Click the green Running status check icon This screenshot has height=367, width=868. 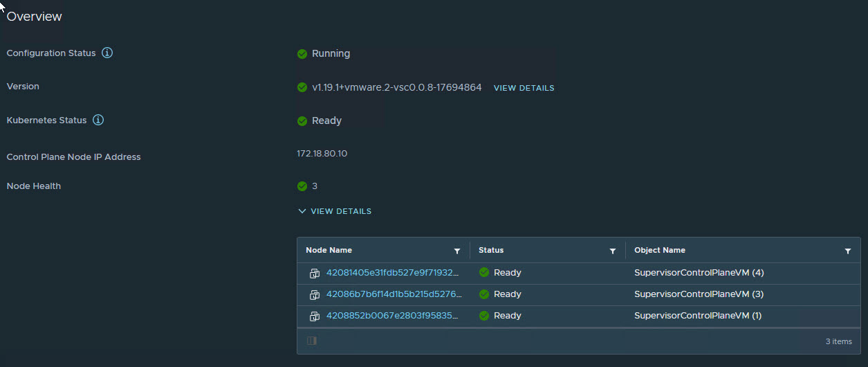pyautogui.click(x=302, y=54)
